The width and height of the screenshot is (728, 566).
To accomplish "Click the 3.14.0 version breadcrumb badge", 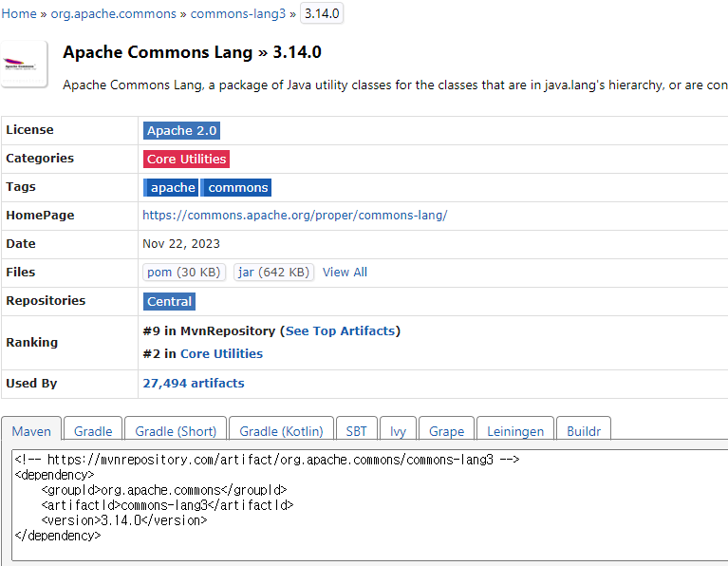I will 322,13.
